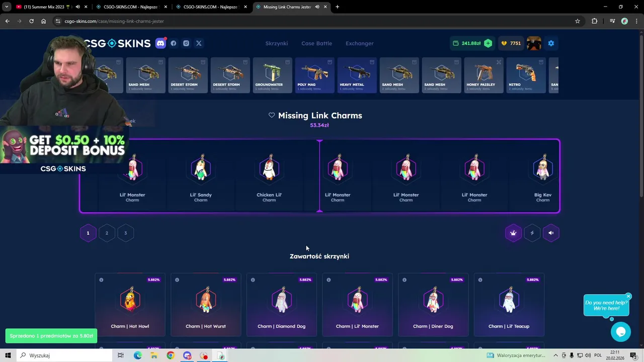Image resolution: width=644 pixels, height=362 pixels.
Task: Open the Facebook social icon
Action: pos(174,43)
